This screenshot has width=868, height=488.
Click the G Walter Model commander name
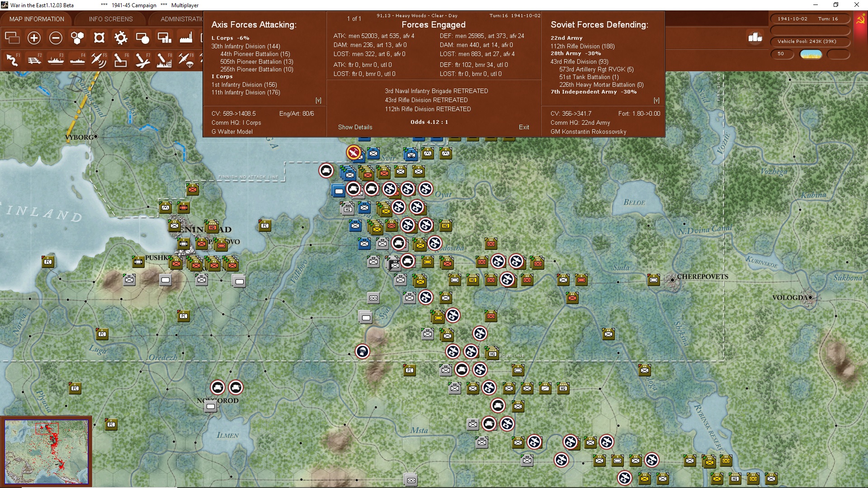(x=232, y=131)
